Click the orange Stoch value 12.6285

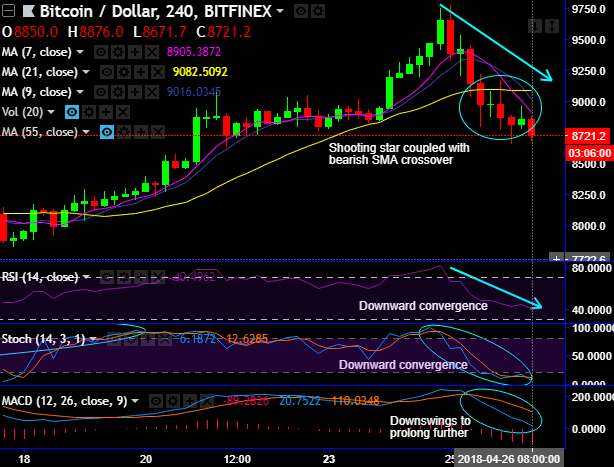click(247, 339)
